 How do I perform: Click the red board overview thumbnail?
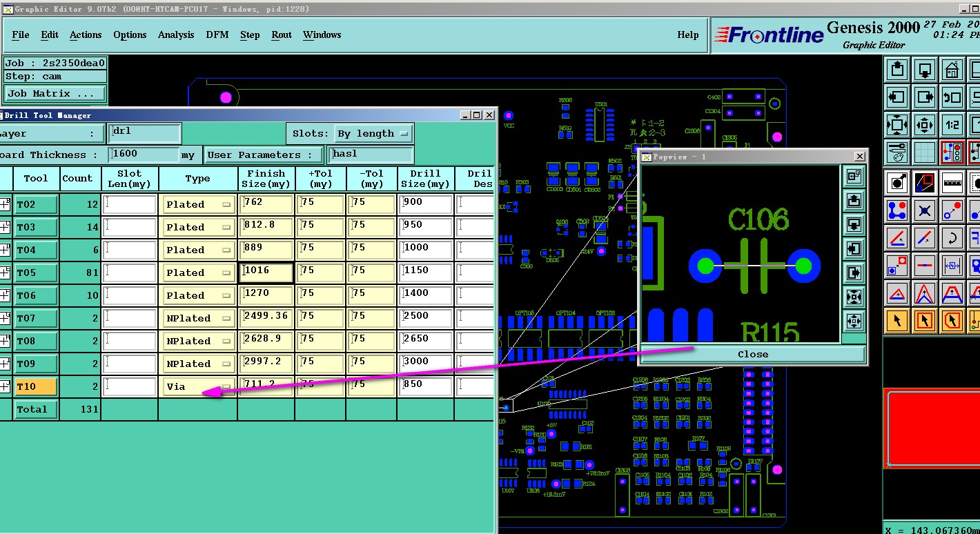932,428
